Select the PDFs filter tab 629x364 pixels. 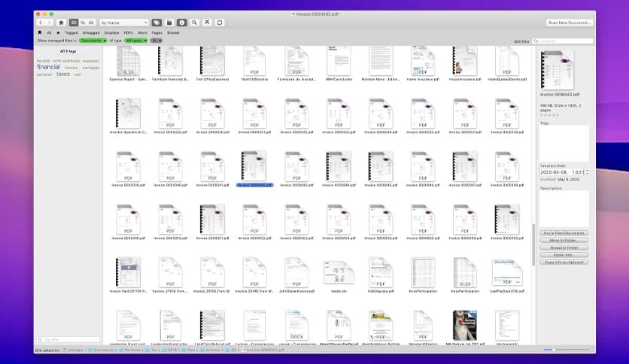pyautogui.click(x=129, y=33)
